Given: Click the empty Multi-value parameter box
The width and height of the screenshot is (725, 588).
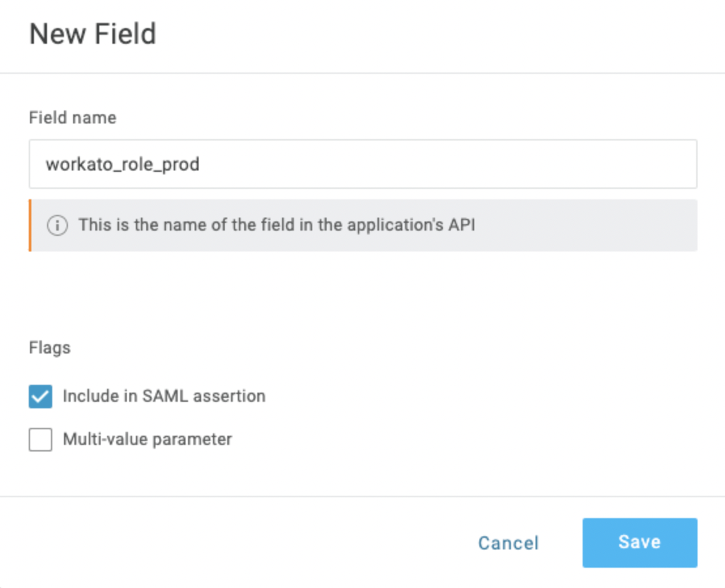Looking at the screenshot, I should click(x=40, y=440).
